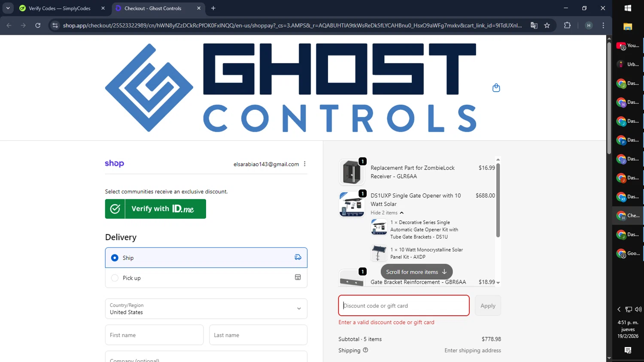Click the $778.98 subtotal amount

point(491,339)
